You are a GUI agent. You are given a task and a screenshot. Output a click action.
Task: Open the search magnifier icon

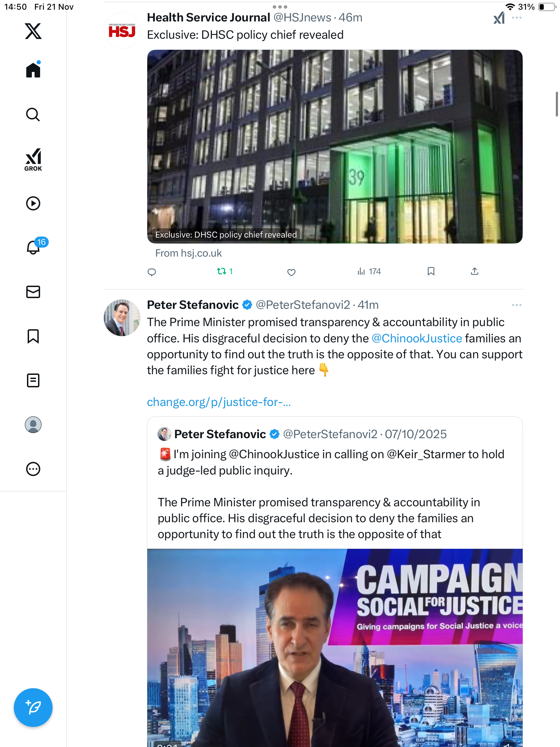[x=33, y=114]
